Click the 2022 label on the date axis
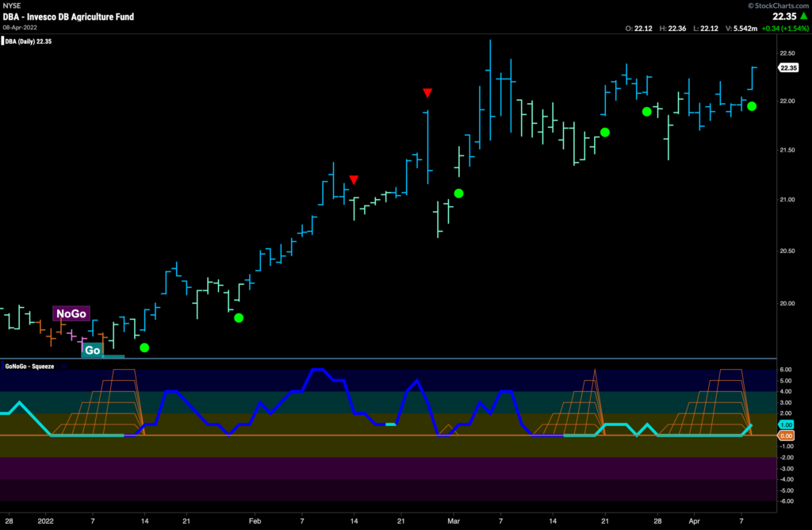The image size is (812, 530). tap(45, 521)
